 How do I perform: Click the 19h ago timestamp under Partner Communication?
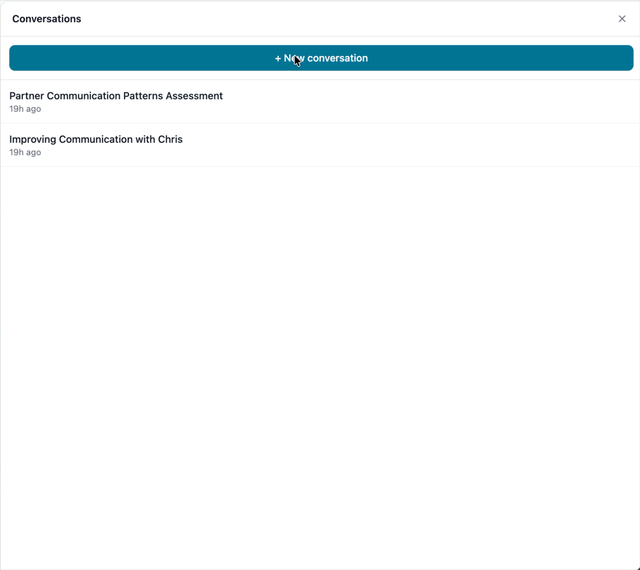25,109
